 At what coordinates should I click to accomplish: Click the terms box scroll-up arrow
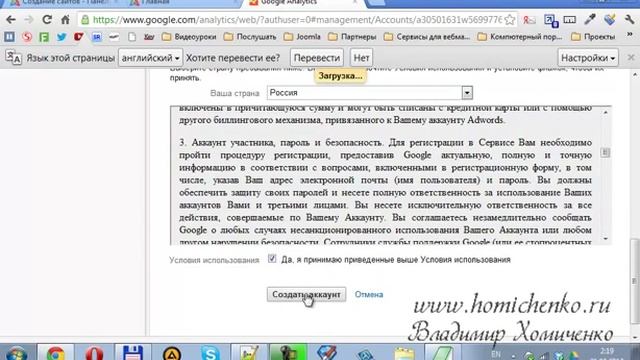pyautogui.click(x=605, y=112)
